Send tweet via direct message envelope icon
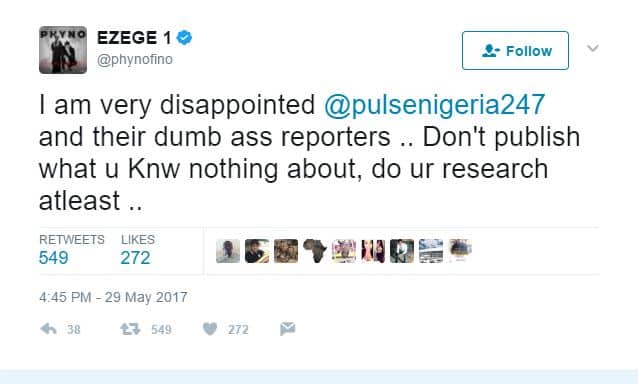 click(x=288, y=329)
